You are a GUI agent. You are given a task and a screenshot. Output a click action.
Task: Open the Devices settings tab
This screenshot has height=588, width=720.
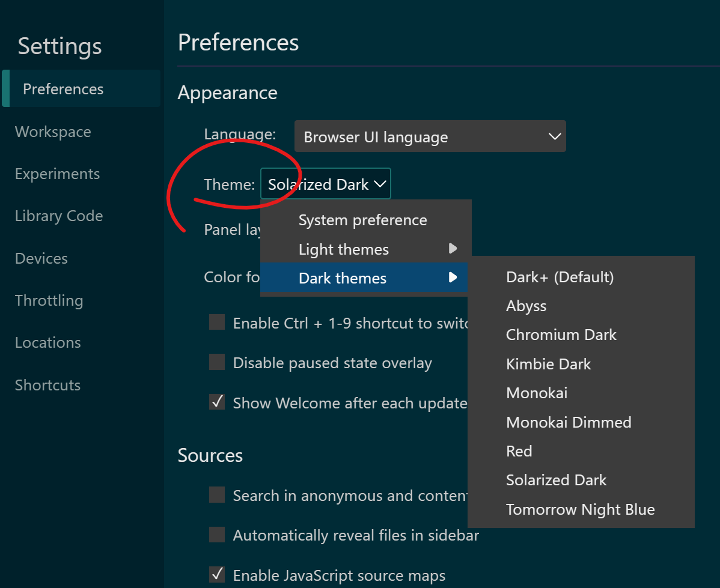click(41, 258)
